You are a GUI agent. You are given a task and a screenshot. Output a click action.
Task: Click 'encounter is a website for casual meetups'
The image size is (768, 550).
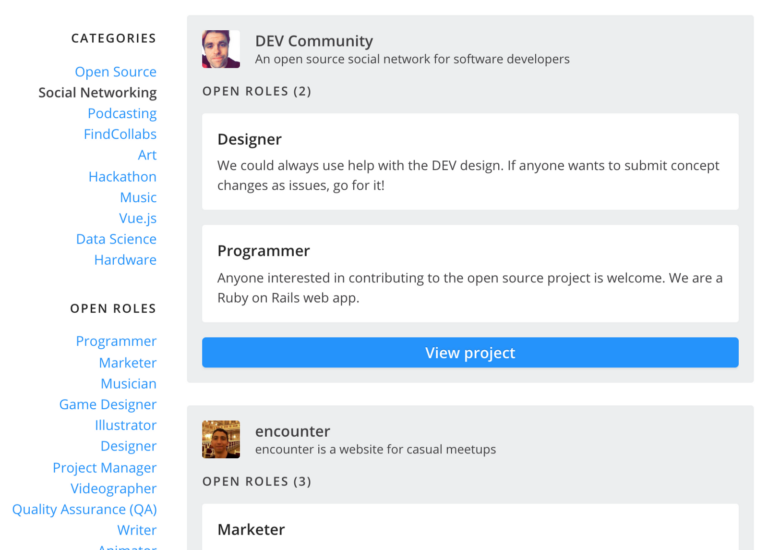tap(375, 450)
